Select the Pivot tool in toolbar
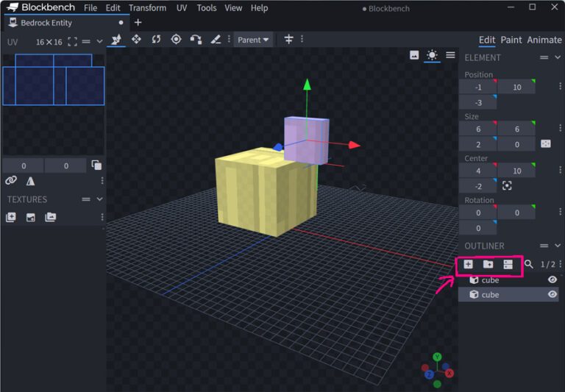The width and height of the screenshot is (565, 392). pyautogui.click(x=176, y=39)
